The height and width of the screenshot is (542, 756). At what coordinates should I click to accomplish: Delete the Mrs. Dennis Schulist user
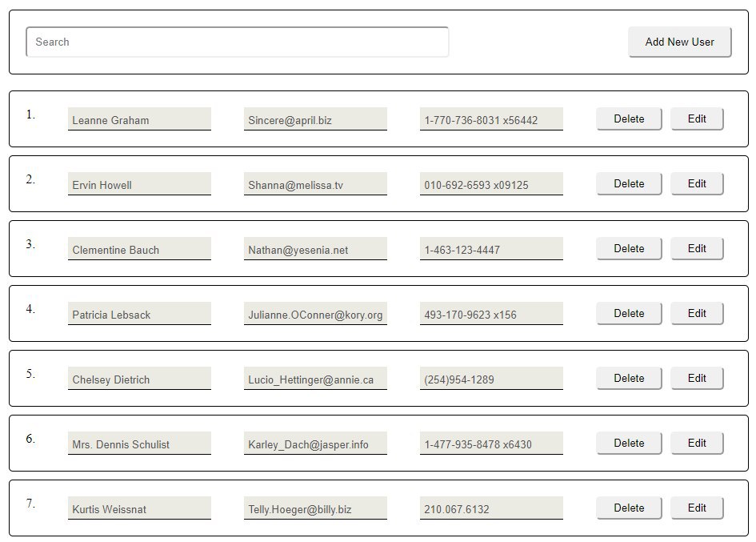point(629,443)
